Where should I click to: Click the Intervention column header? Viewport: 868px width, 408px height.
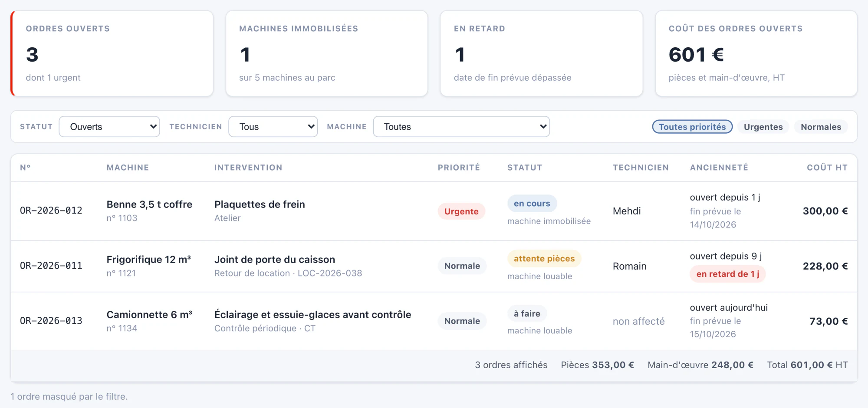pos(248,168)
